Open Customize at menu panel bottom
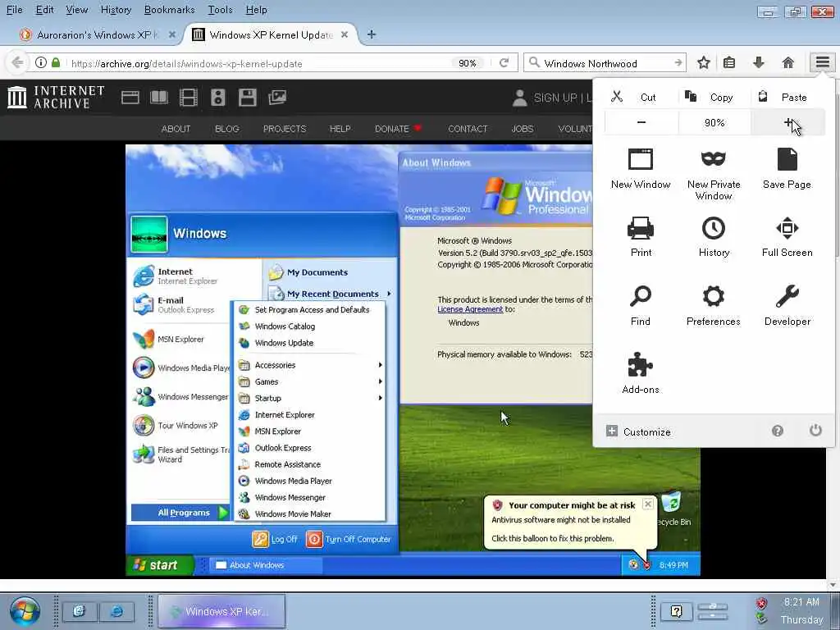The height and width of the screenshot is (630, 840). click(x=638, y=431)
